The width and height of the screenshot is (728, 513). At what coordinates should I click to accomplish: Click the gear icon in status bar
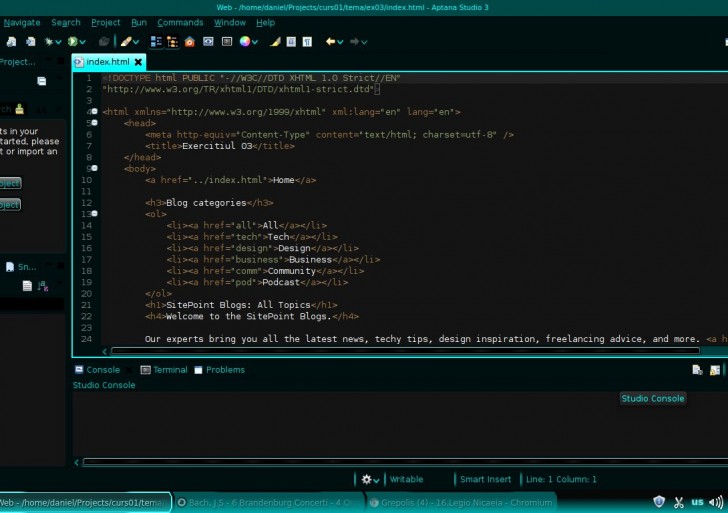(367, 480)
